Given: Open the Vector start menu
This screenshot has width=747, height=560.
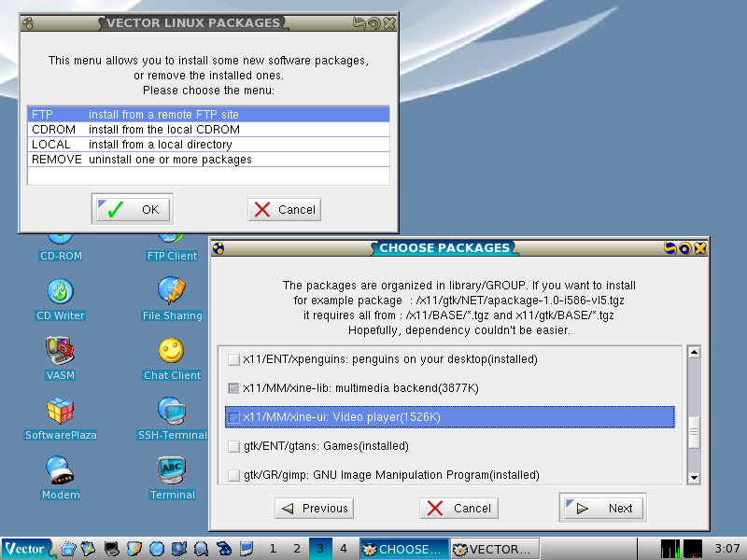Looking at the screenshot, I should tap(26, 549).
